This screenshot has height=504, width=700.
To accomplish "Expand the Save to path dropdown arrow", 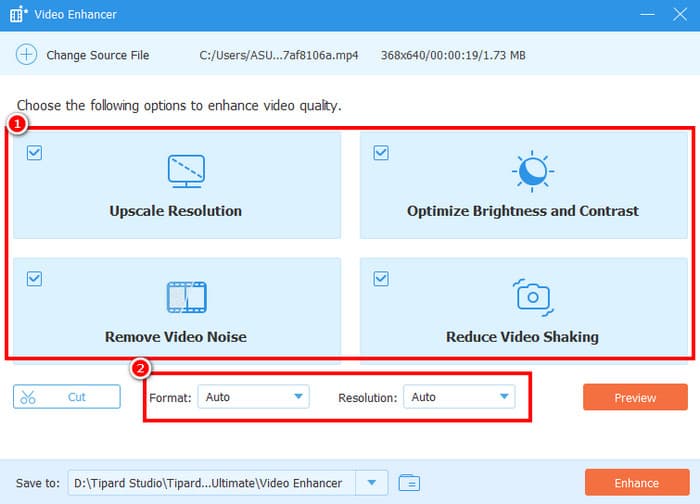I will coord(373,483).
